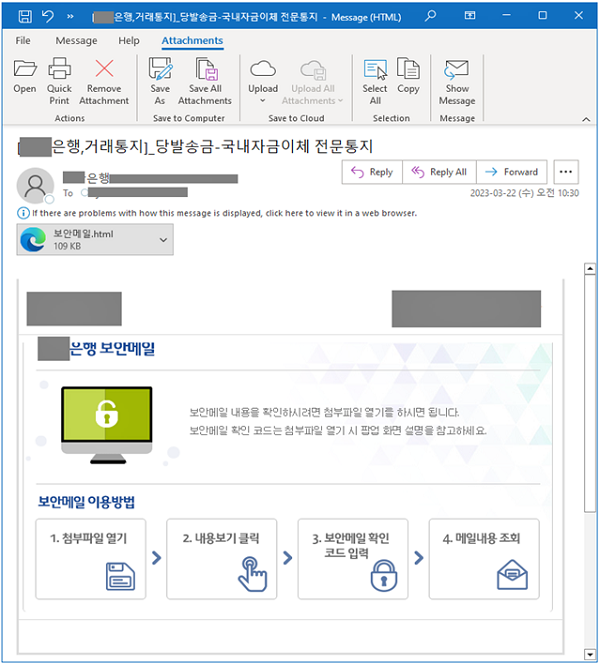Image resolution: width=600 pixels, height=664 pixels.
Task: Click the vertical scrollbar of the message body
Action: pyautogui.click(x=590, y=450)
